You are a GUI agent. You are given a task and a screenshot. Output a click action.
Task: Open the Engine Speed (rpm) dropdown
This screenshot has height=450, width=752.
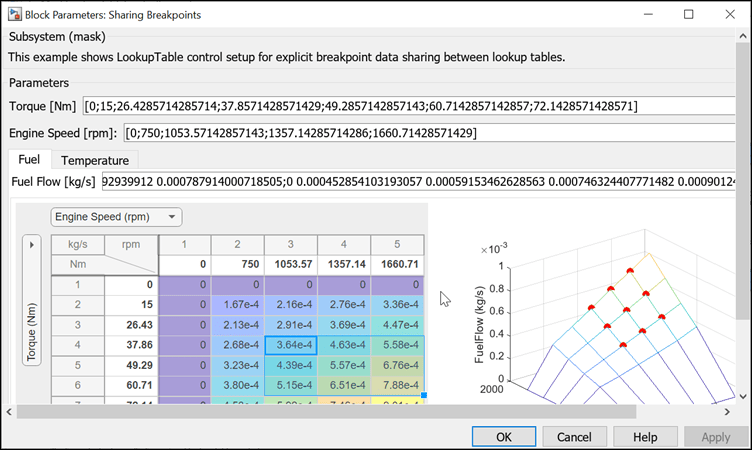click(116, 217)
